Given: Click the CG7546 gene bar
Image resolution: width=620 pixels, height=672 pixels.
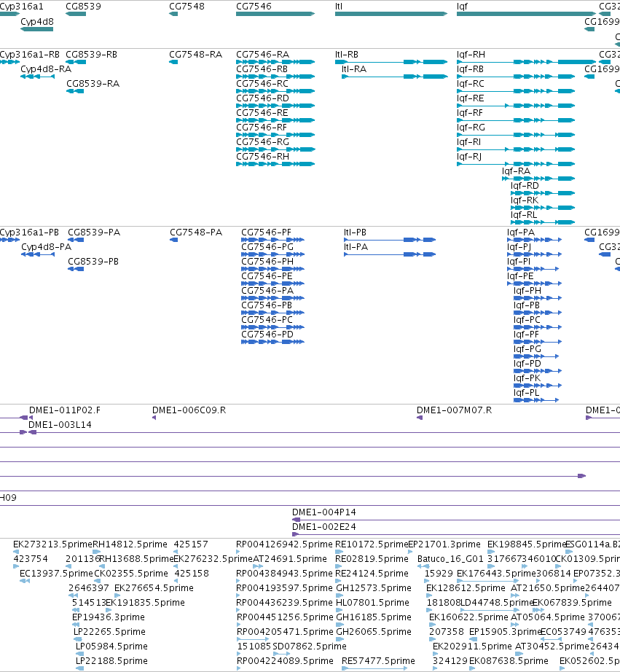Looking at the screenshot, I should point(275,14).
